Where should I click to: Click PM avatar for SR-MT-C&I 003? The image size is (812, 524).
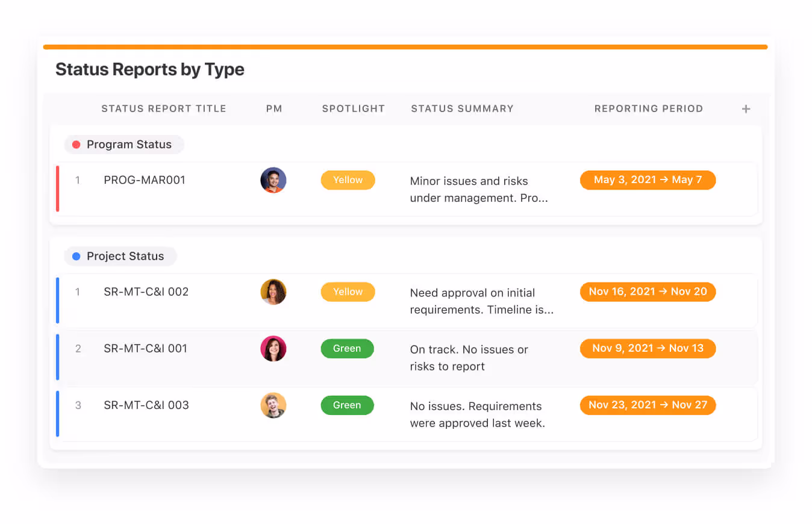coord(273,405)
